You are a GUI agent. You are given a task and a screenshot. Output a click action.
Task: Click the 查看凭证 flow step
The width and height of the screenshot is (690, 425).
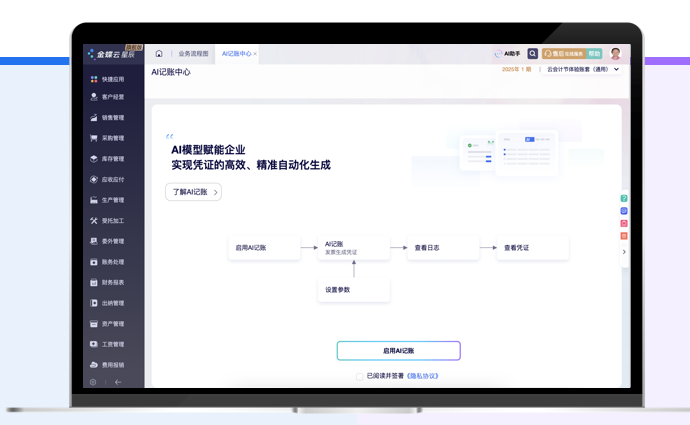tap(533, 247)
